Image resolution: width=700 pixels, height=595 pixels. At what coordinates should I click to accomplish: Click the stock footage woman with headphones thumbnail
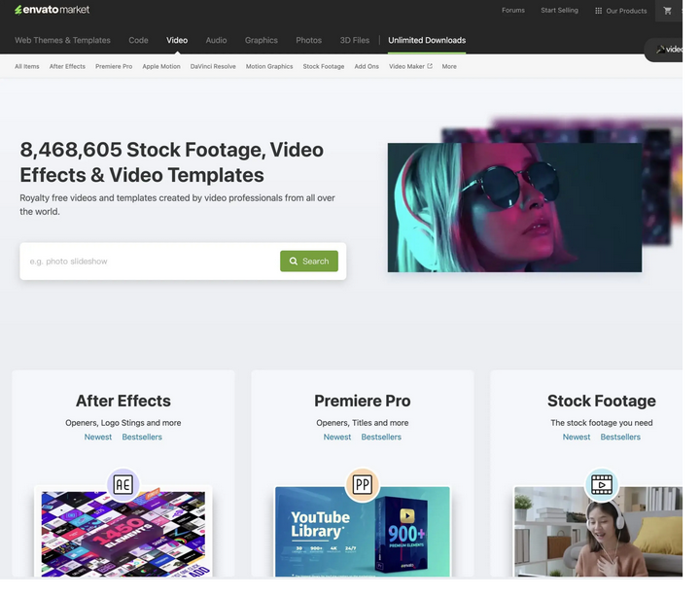[598, 532]
